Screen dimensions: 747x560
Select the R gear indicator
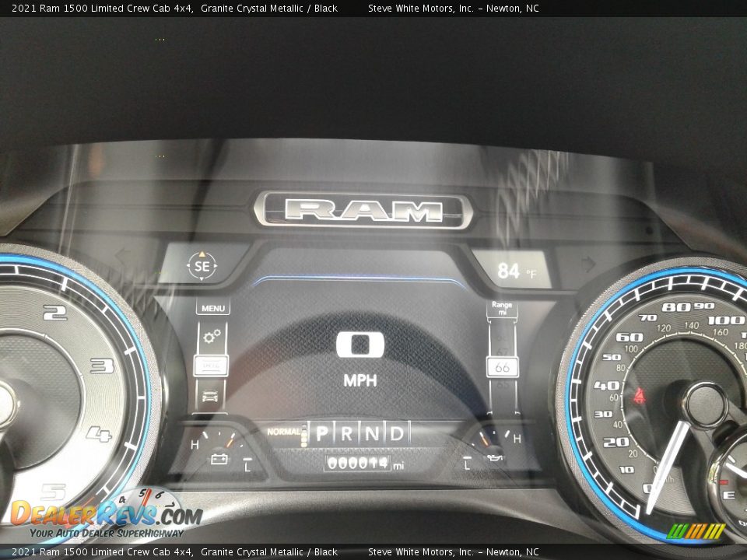point(347,433)
